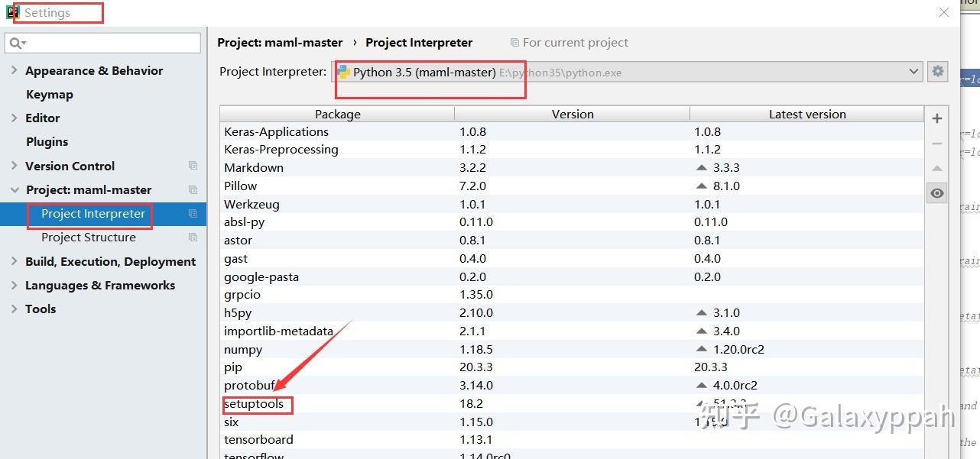The width and height of the screenshot is (980, 459).
Task: Install a new package with the plus icon
Action: tap(937, 118)
